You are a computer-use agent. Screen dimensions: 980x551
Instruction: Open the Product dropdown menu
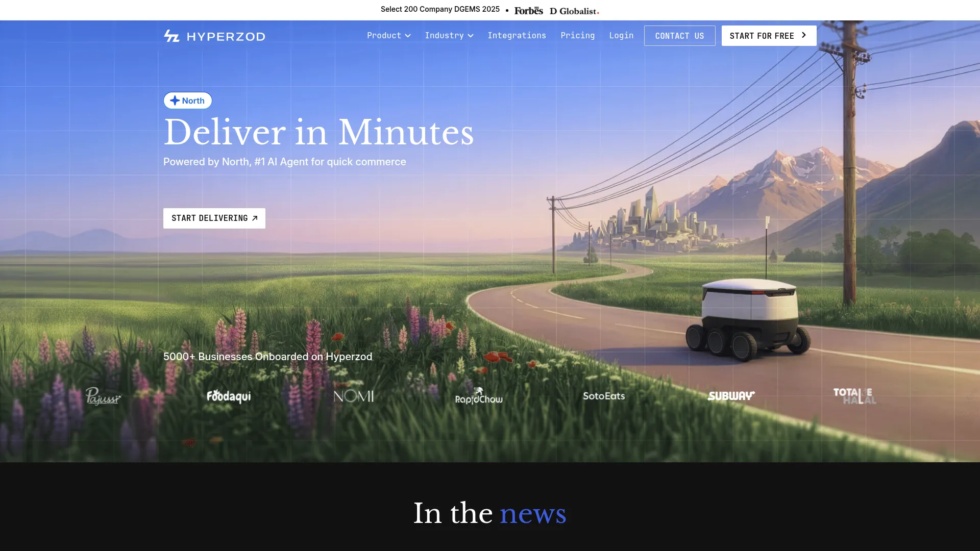click(388, 36)
